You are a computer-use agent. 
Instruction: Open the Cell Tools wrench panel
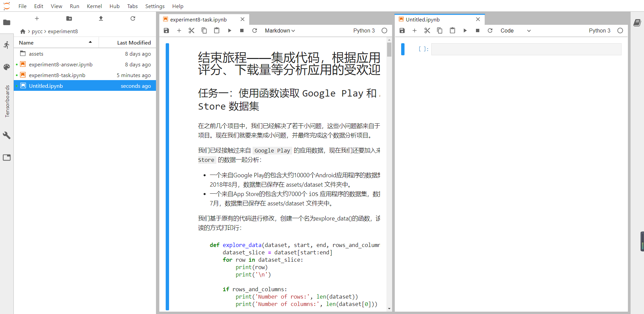7,135
